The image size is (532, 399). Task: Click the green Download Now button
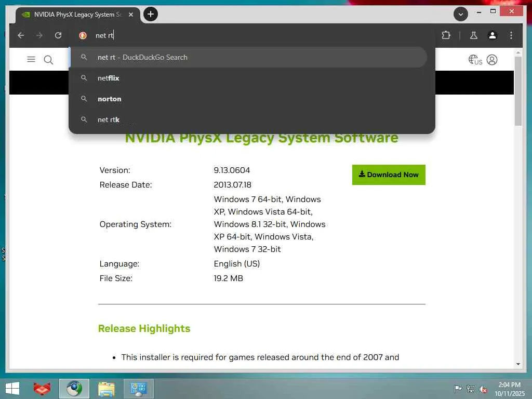pyautogui.click(x=389, y=175)
